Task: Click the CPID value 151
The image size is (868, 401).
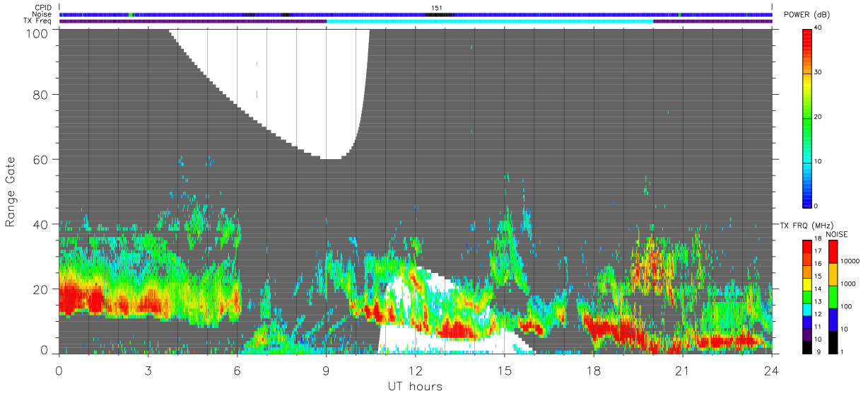Action: 436,8
